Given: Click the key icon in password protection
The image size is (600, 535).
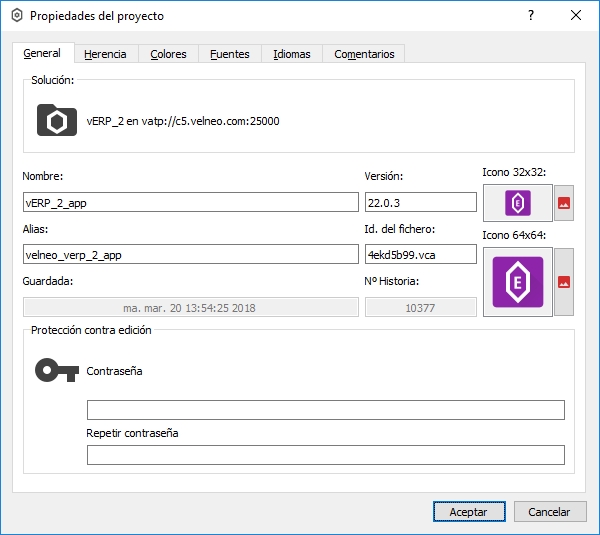Looking at the screenshot, I should (56, 371).
